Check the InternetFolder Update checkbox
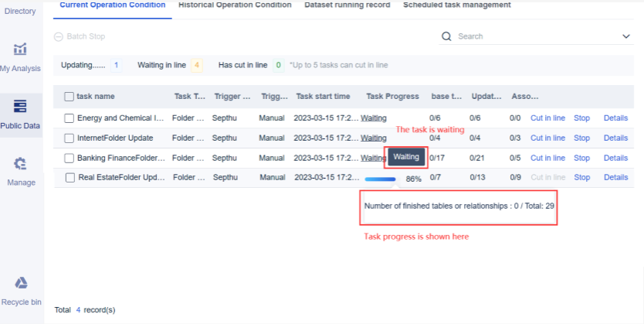The image size is (644, 324). tap(69, 138)
